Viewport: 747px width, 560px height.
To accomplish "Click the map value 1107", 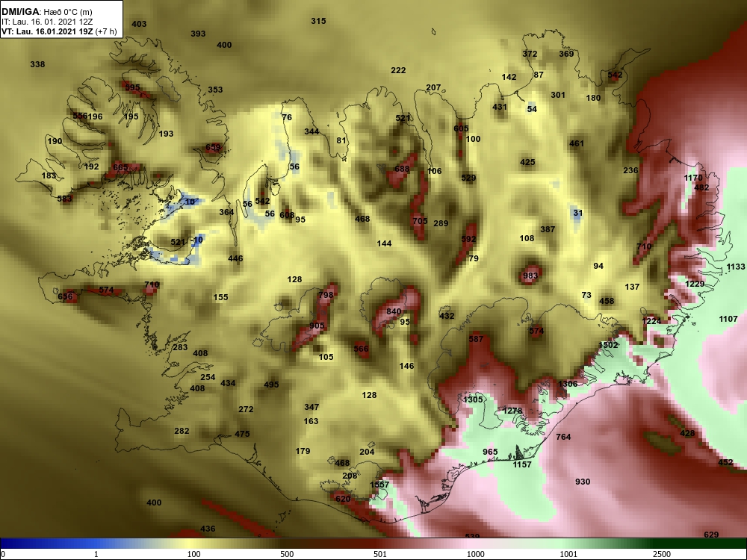I will [728, 319].
